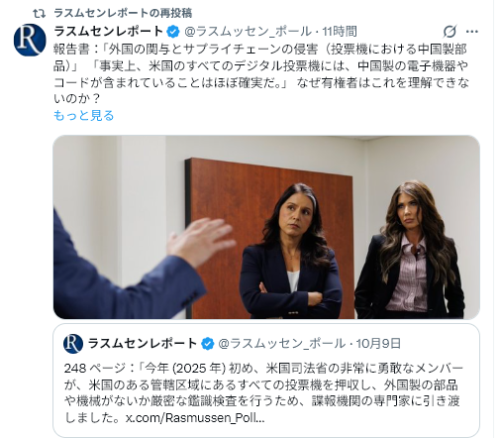Screen dimensions: 500x438
Task: Open the ラスムセンレポートの再投稿 repost label
Action: pyautogui.click(x=123, y=13)
